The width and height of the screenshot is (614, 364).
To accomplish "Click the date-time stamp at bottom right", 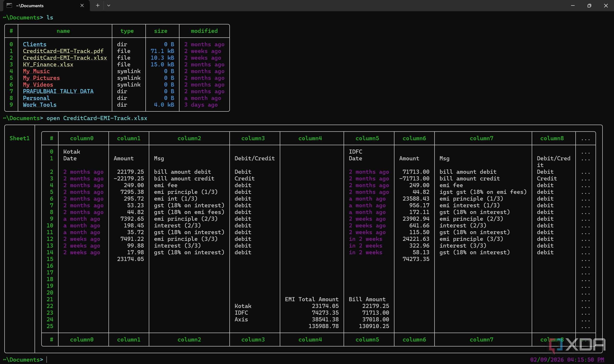I will (x=567, y=360).
